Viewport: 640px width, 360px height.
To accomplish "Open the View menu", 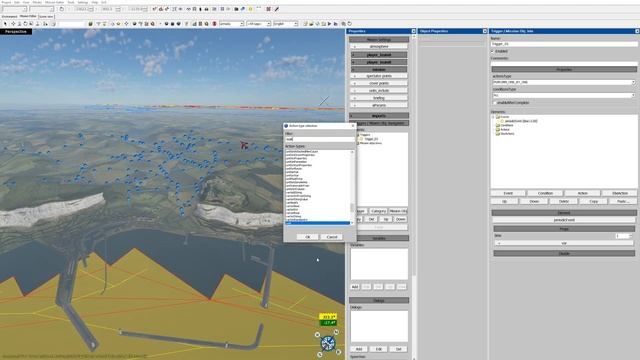I will 26,2.
